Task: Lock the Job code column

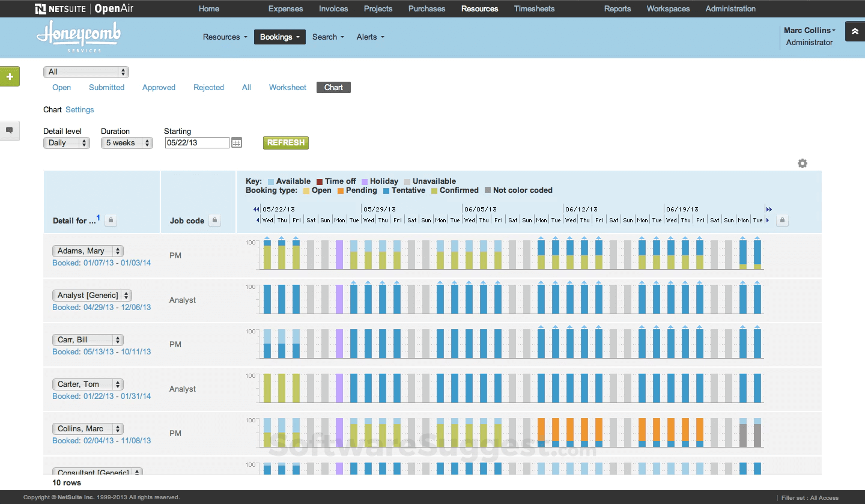Action: point(214,220)
